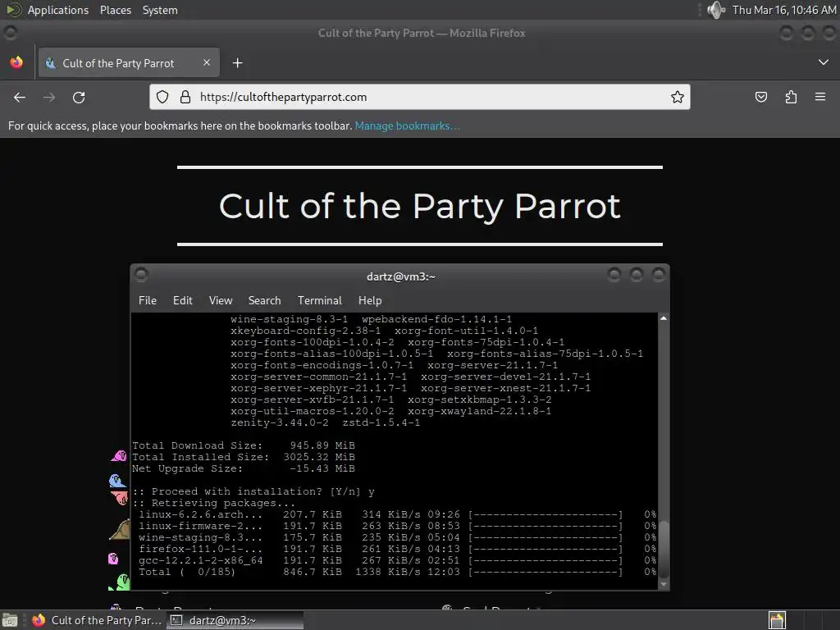Open Firefox View pinned icon
This screenshot has height=630, width=840.
(x=16, y=62)
